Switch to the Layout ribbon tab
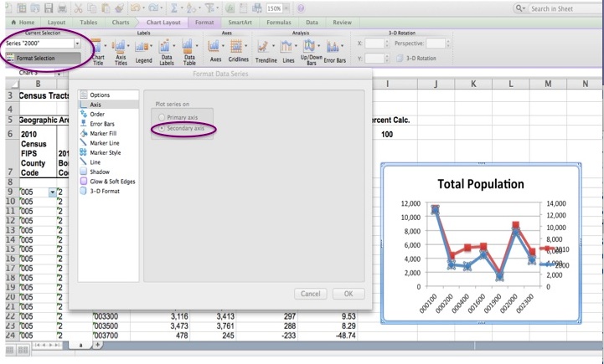The height and width of the screenshot is (364, 604). pyautogui.click(x=56, y=23)
